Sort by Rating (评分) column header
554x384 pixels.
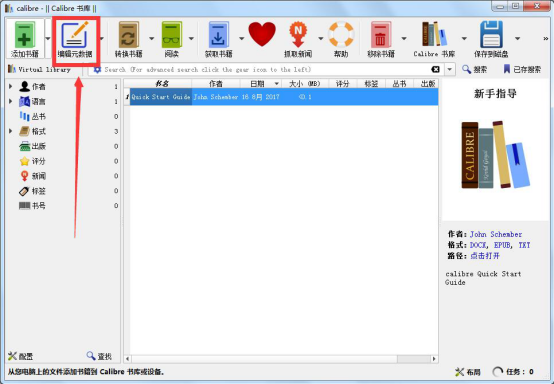click(342, 83)
